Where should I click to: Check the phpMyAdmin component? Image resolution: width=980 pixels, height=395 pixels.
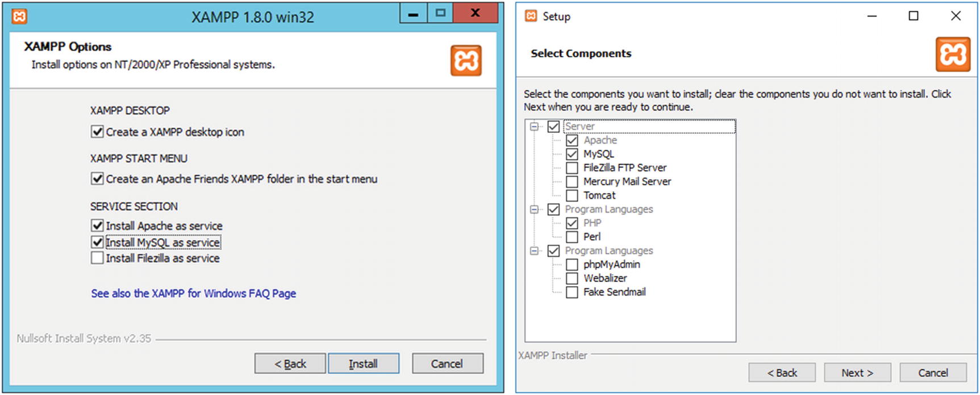pos(572,264)
